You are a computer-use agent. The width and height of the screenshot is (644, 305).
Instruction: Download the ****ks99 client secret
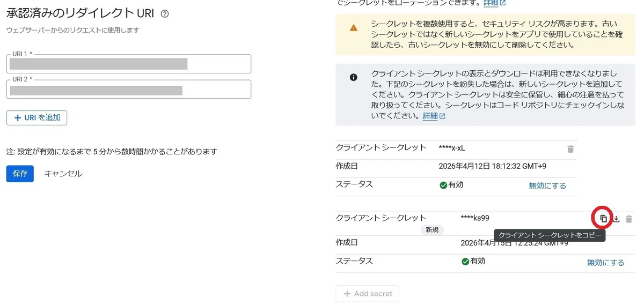click(x=617, y=219)
